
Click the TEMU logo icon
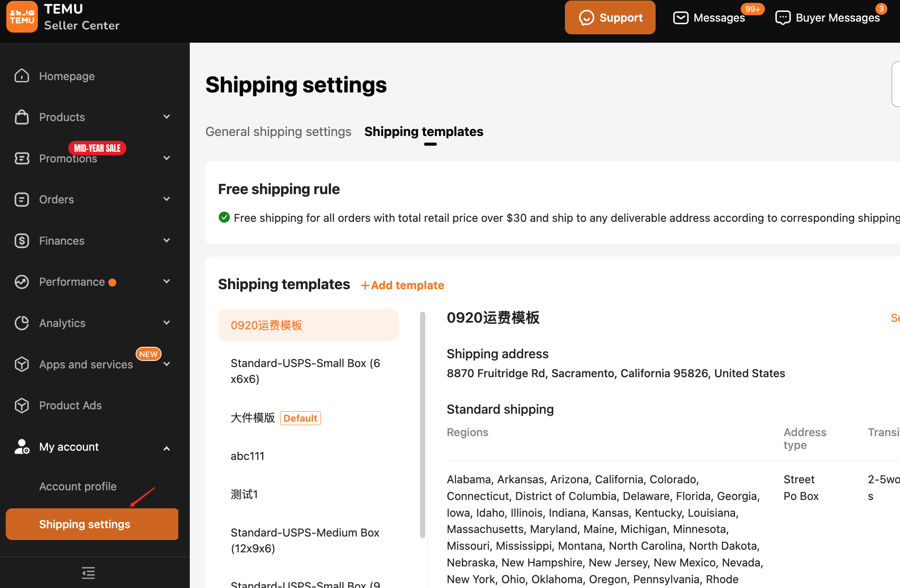tap(22, 17)
